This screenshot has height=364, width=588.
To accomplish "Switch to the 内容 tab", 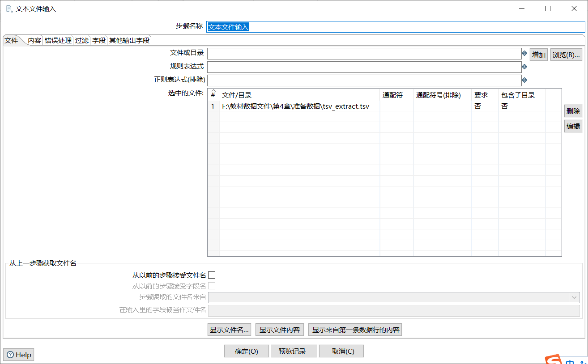I will pos(34,40).
